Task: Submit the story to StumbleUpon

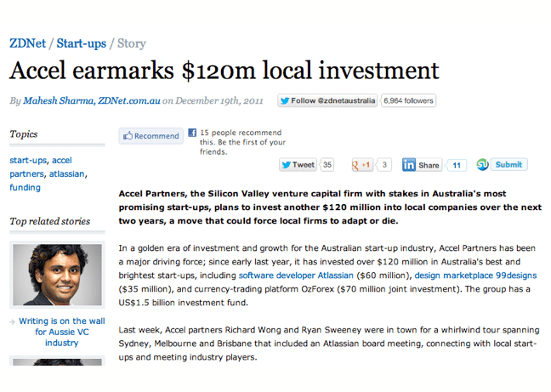Action: (x=508, y=164)
